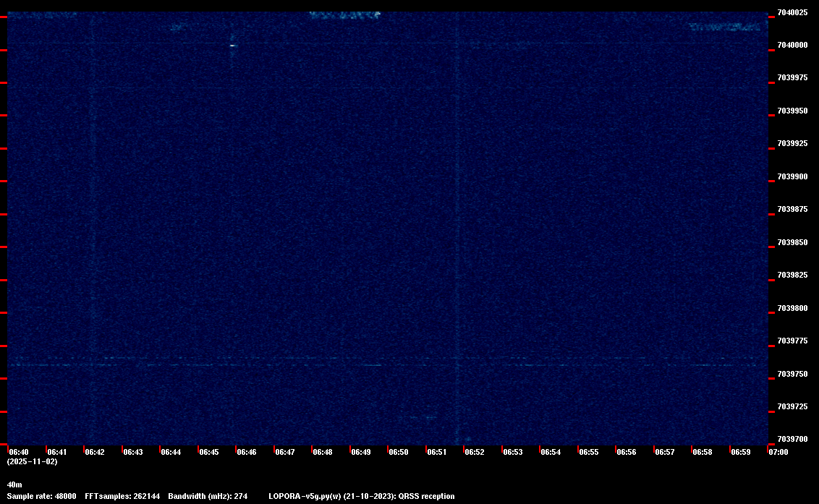
Task: Click the FFTsamples: 262144 text
Action: pos(122,496)
